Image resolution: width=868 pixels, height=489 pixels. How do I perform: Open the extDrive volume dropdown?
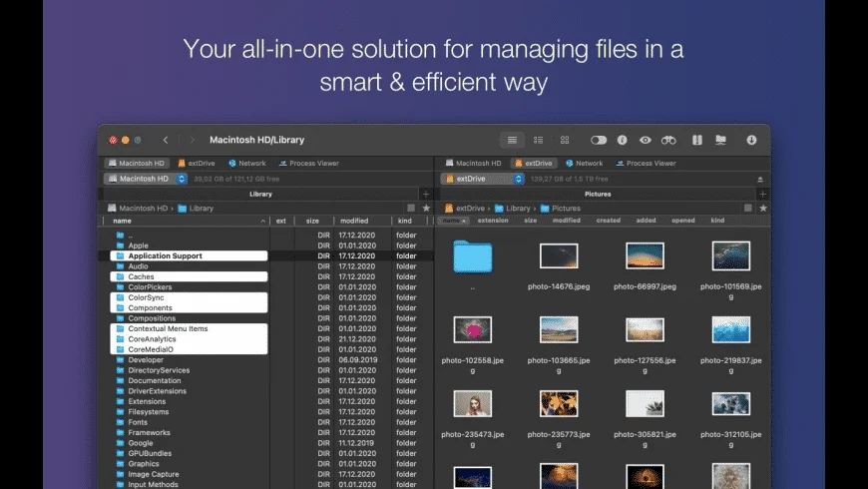click(482, 179)
